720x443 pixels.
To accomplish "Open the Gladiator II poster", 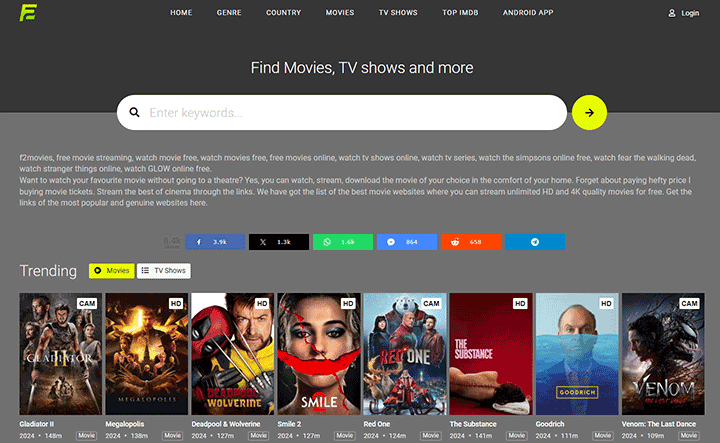I will (x=61, y=354).
